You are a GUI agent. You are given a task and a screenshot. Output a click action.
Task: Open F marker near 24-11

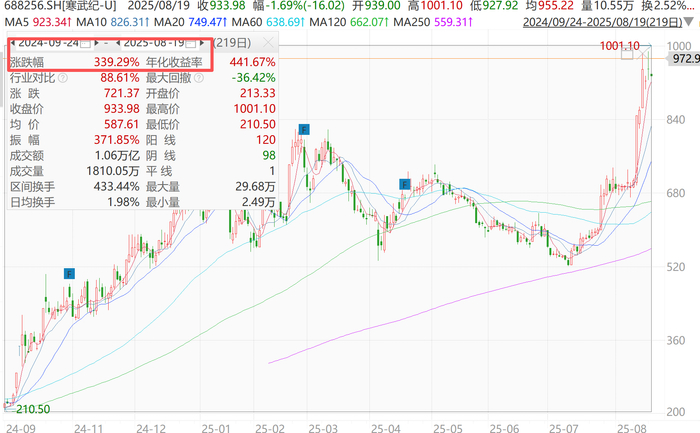69,274
